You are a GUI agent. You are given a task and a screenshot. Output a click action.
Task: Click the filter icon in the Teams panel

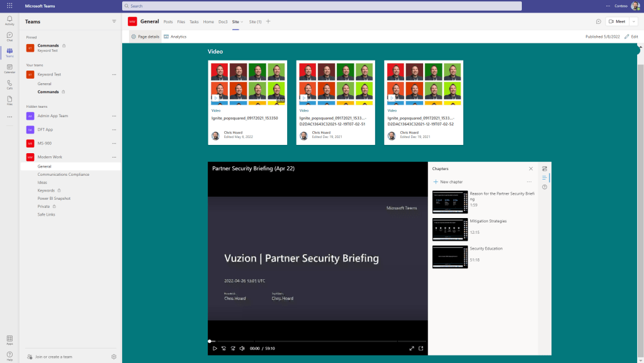pos(114,21)
